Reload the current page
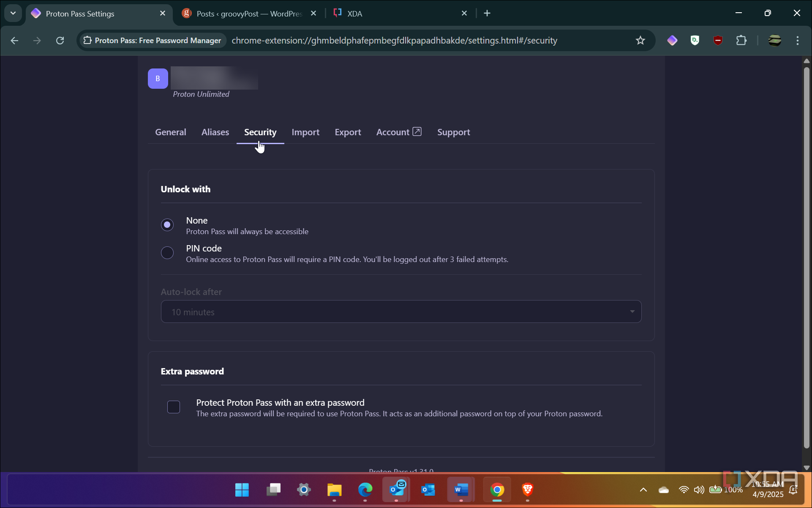Viewport: 812px width, 508px height. (x=60, y=41)
